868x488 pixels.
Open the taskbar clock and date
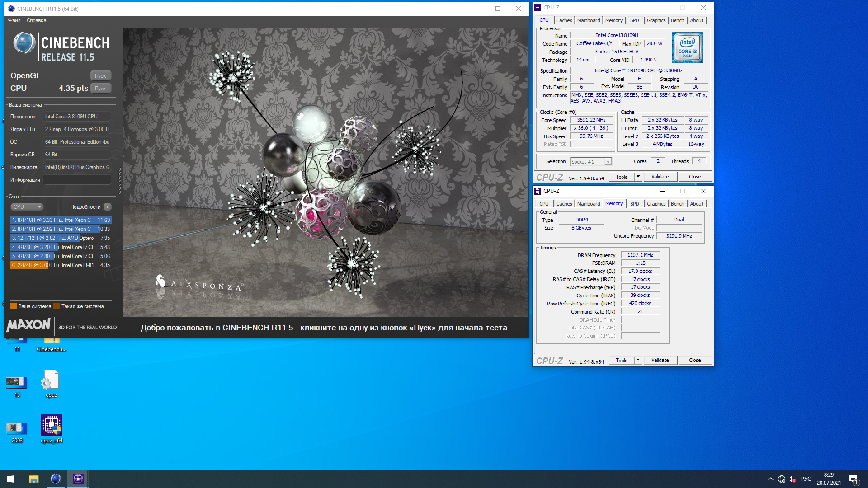coord(829,479)
